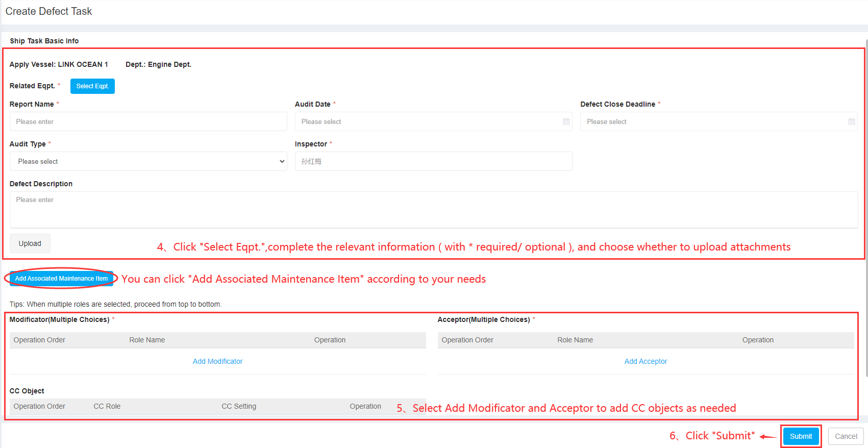Open the Audit Date picker field
The height and width of the screenshot is (448, 868).
tap(433, 121)
